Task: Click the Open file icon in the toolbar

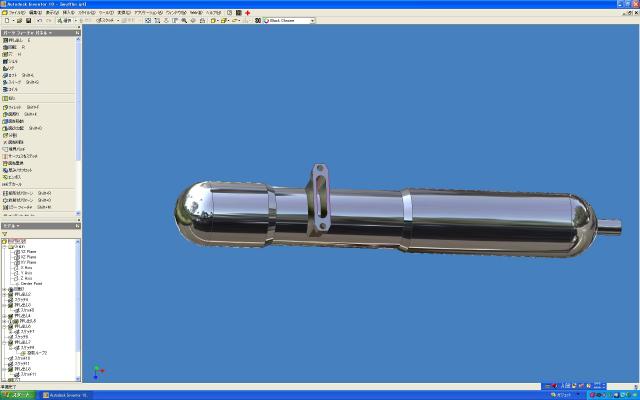Action: point(19,20)
